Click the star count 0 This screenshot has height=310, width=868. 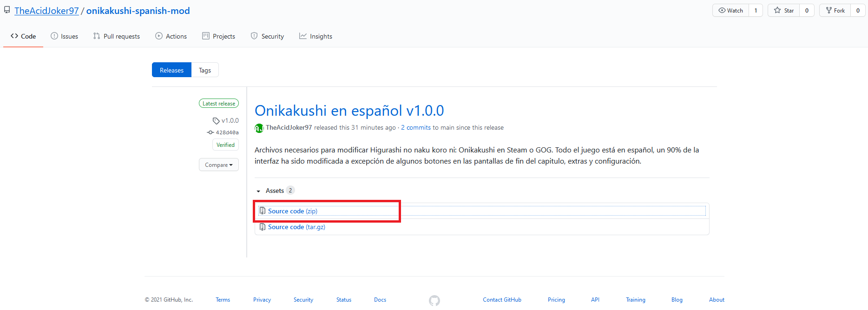(807, 10)
